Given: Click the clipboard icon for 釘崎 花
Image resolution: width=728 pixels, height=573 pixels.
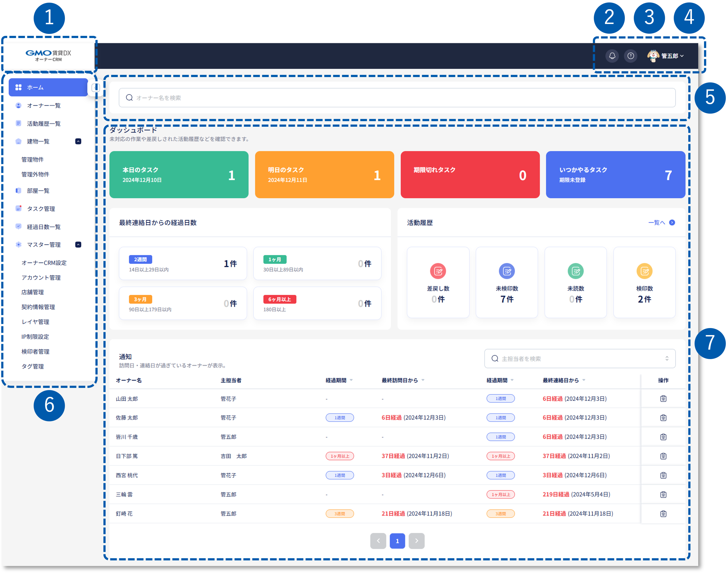Looking at the screenshot, I should tap(663, 514).
